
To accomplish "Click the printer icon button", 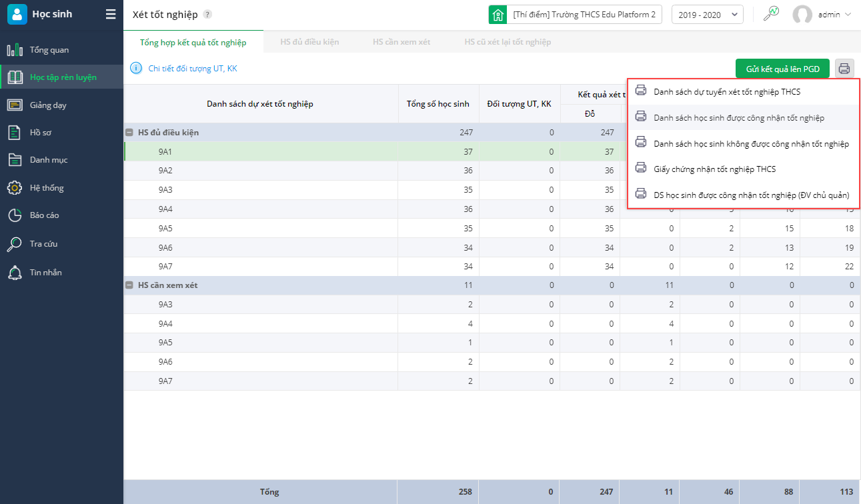I will coord(844,69).
